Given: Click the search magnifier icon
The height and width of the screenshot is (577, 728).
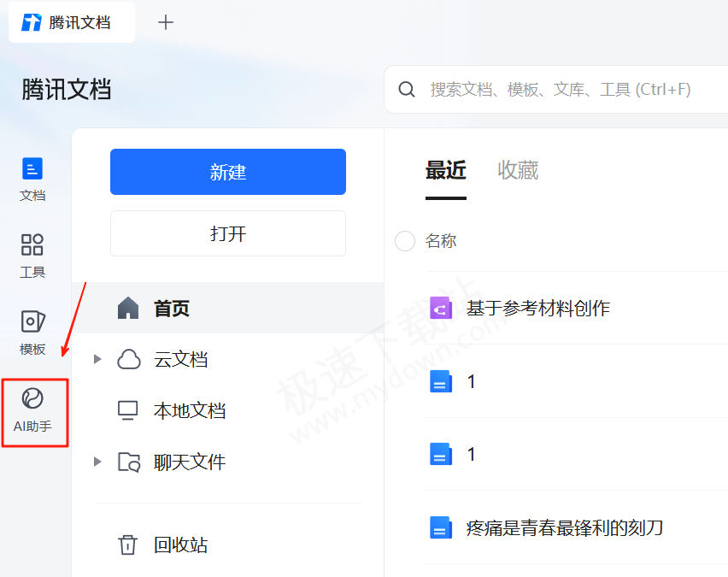Looking at the screenshot, I should coord(406,88).
